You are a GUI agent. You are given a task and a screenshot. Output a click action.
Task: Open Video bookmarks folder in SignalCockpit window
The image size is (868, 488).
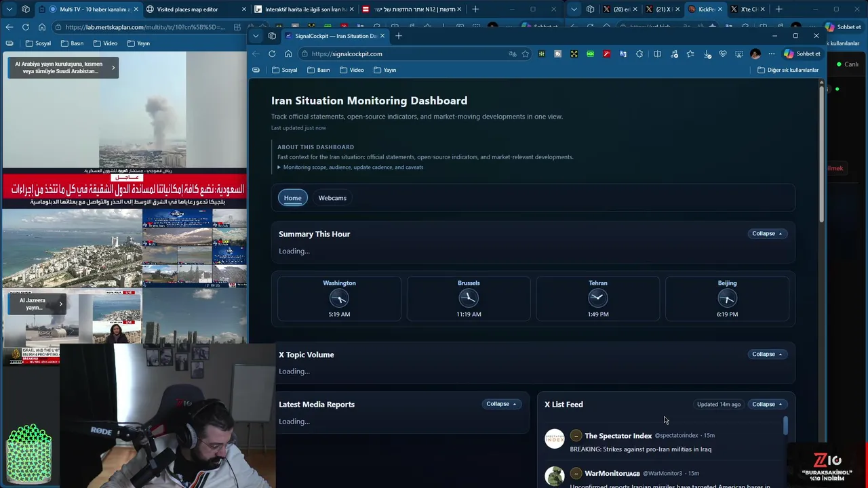pos(352,70)
